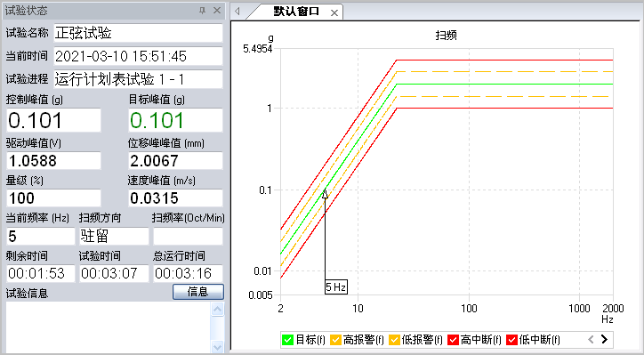Select the 控制峰值 value 0.101
The width and height of the screenshot is (644, 355).
[x=53, y=120]
